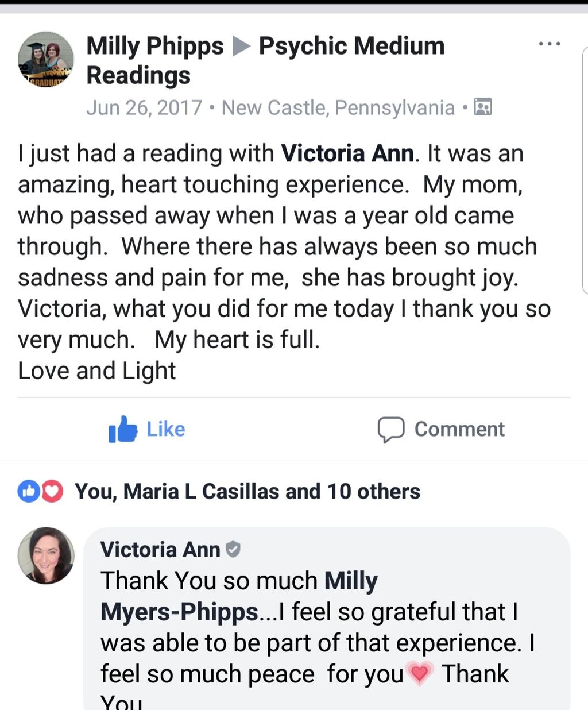The width and height of the screenshot is (588, 710).
Task: View who reacted: You, Maria L Casillas
Action: (247, 492)
